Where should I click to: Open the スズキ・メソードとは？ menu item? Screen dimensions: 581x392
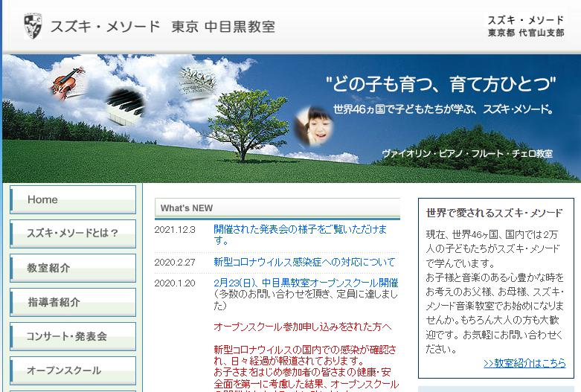[73, 234]
